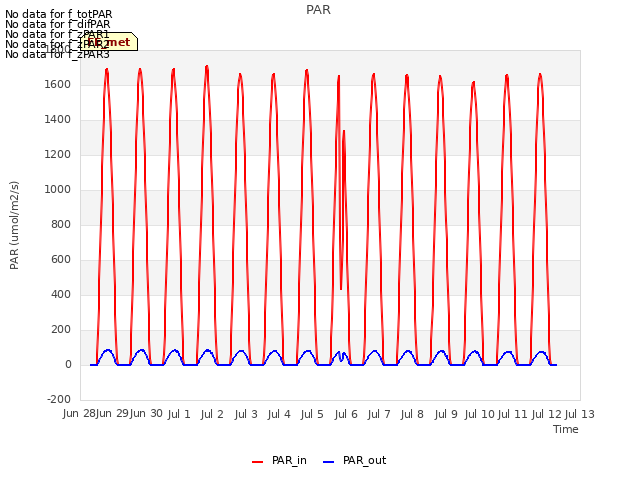Click the 'No data for f_difPAR' message
The height and width of the screenshot is (480, 640).
point(58,24)
